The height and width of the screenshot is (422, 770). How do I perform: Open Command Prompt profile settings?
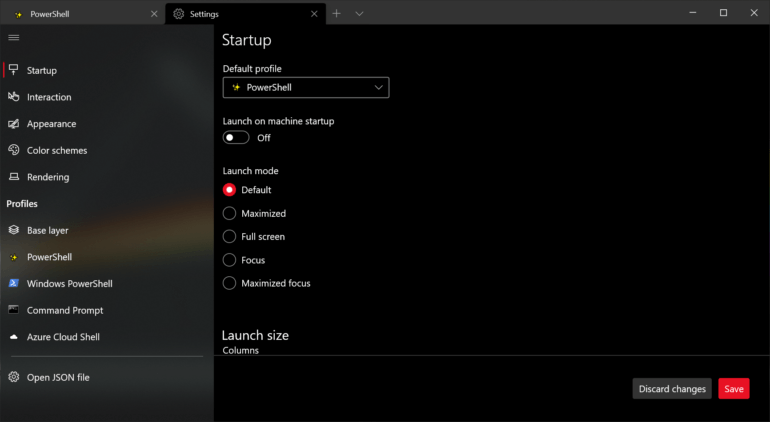pos(107,310)
